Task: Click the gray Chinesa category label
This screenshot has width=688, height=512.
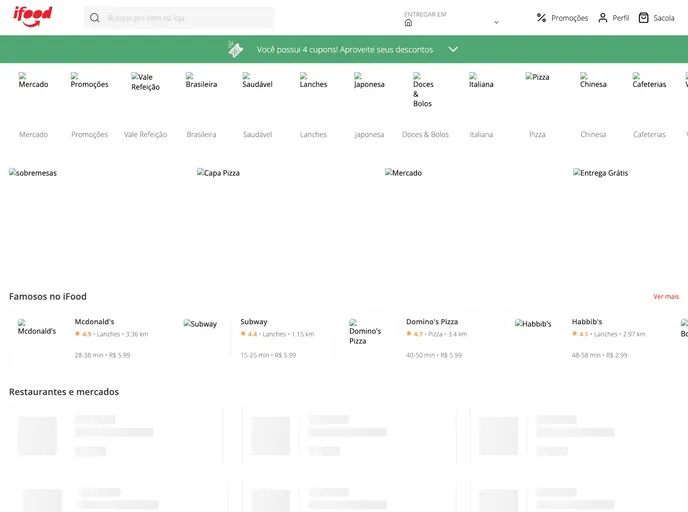Action: click(x=593, y=134)
